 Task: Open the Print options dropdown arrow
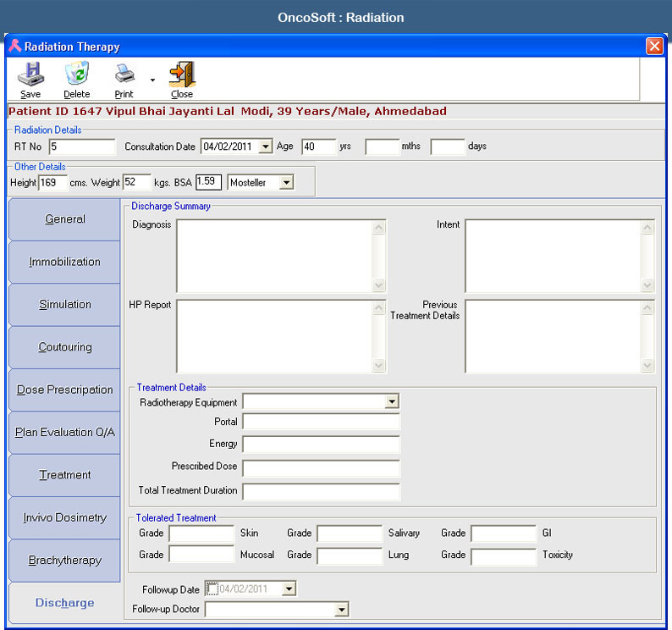tap(152, 80)
